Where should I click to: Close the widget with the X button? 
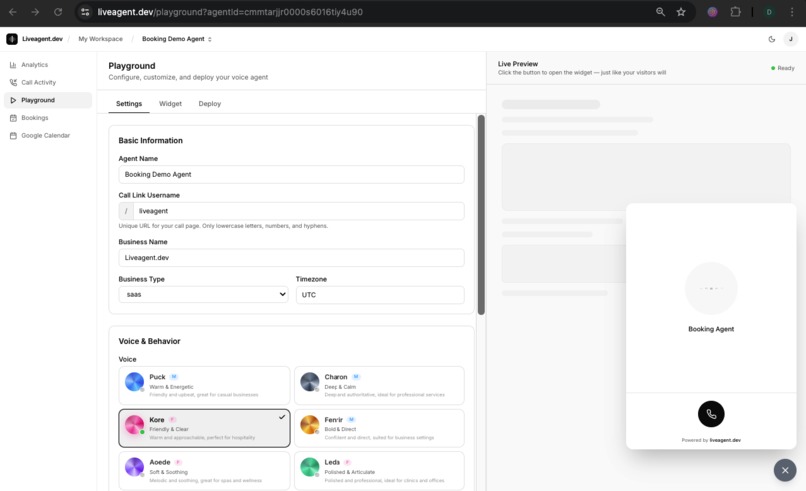[785, 470]
